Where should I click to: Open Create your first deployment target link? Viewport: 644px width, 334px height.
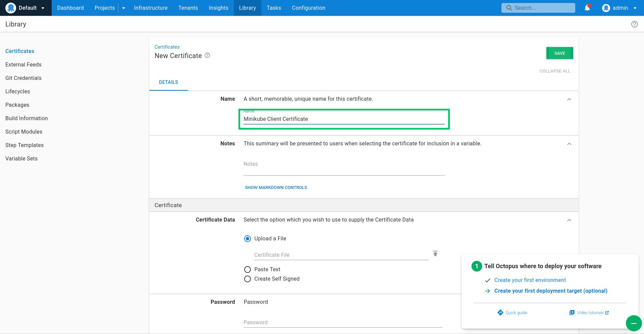coord(551,291)
